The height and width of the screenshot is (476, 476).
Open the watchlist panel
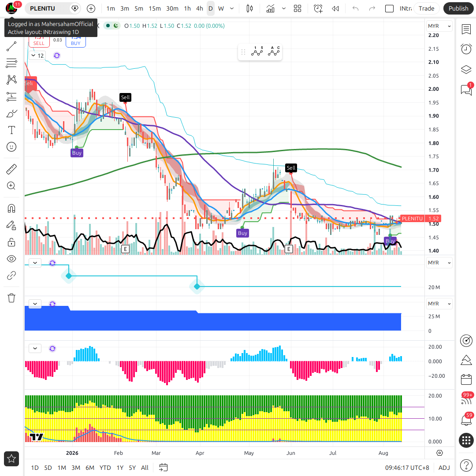466,30
